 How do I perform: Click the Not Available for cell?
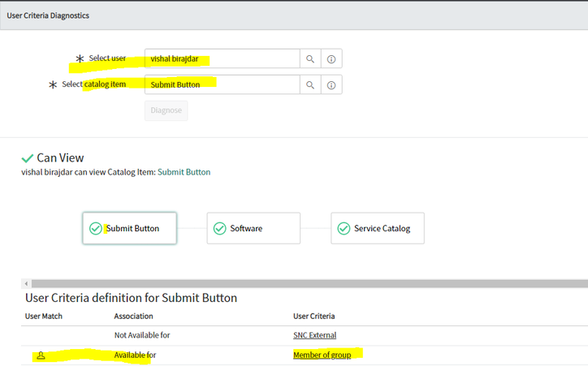pyautogui.click(x=142, y=335)
